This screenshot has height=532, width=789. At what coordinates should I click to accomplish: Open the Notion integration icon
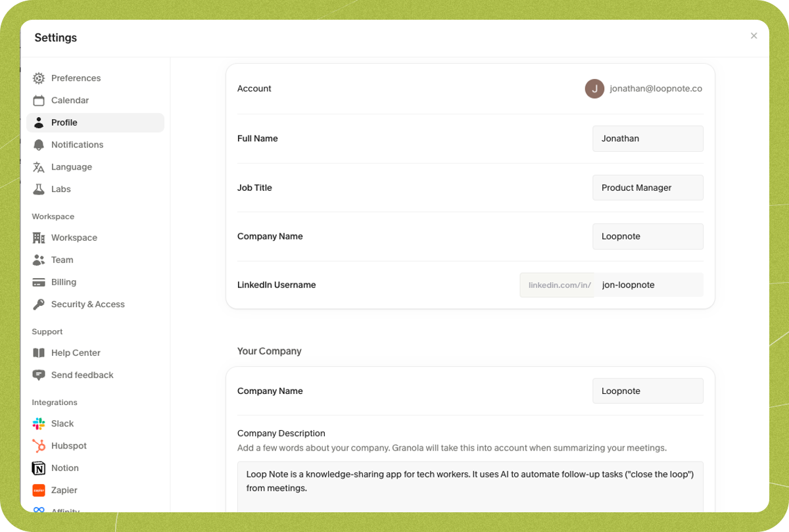coord(39,468)
